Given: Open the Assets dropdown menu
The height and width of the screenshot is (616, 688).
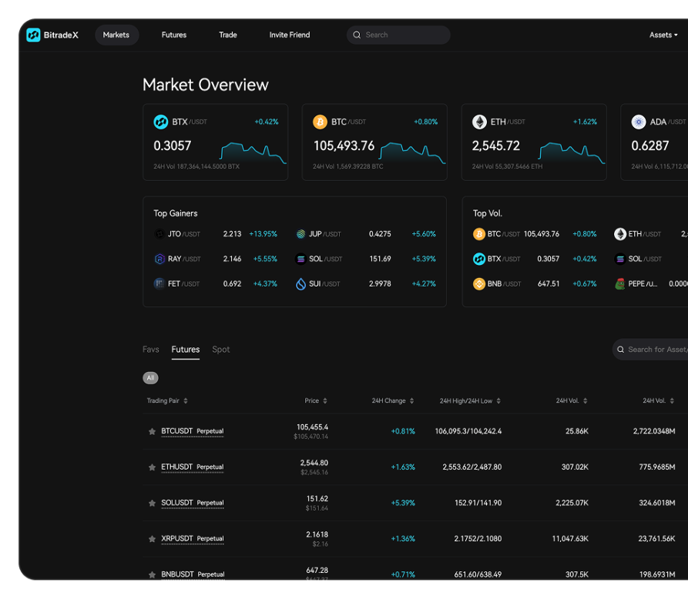Looking at the screenshot, I should [x=663, y=35].
